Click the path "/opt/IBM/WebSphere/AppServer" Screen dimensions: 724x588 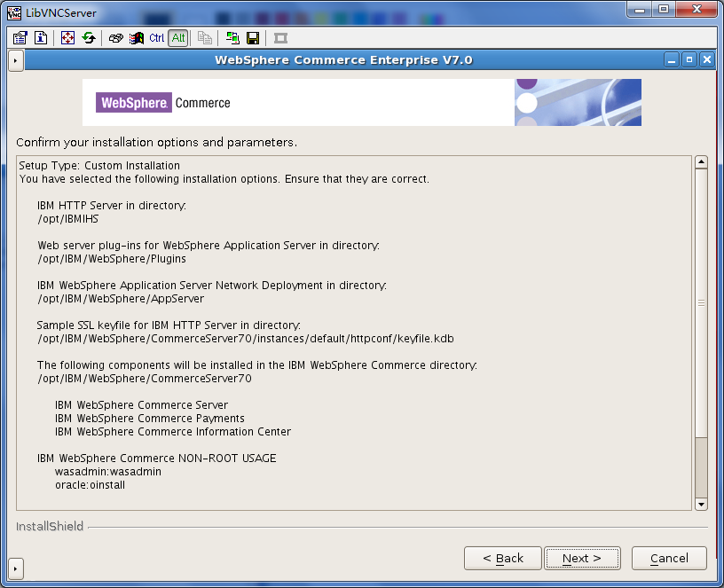pyautogui.click(x=121, y=299)
